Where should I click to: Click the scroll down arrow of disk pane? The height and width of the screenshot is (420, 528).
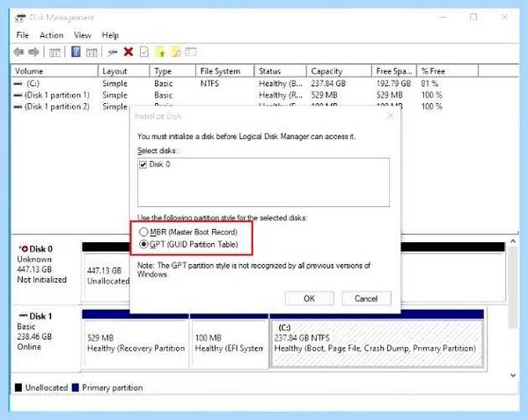pos(513,375)
